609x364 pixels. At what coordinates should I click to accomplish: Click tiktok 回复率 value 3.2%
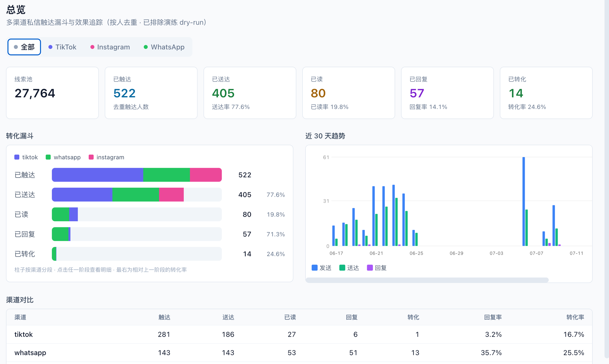pos(493,335)
